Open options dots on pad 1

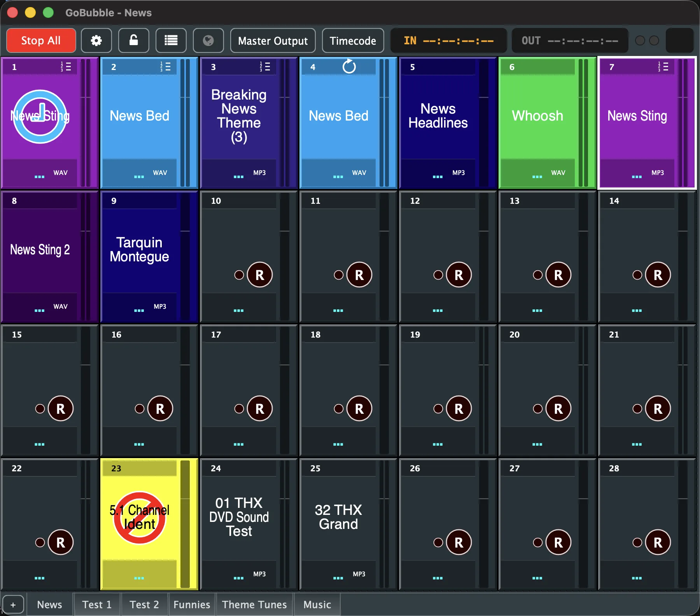39,177
